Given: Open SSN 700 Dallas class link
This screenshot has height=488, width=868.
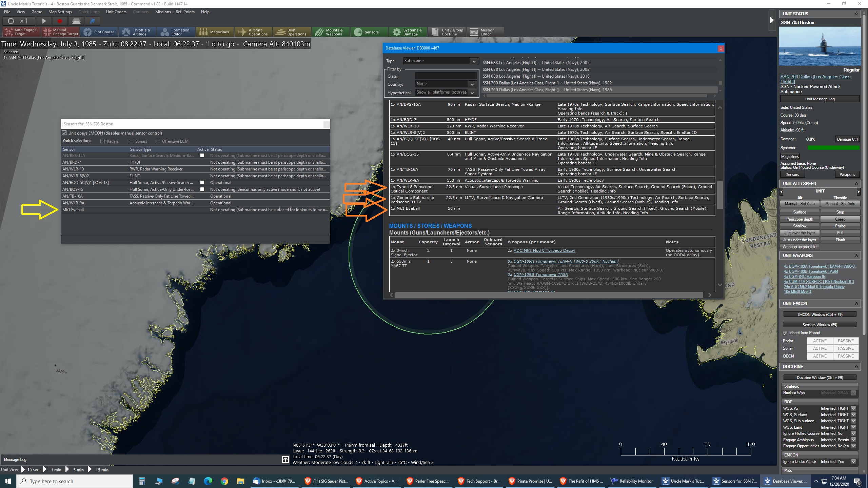Looking at the screenshot, I should point(815,79).
